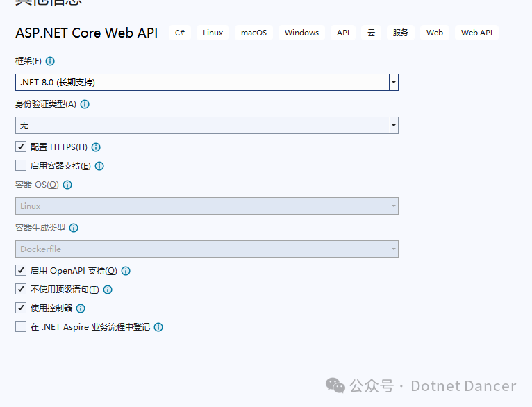The width and height of the screenshot is (532, 407).
Task: Click the 容器 OS(O) label
Action: tap(37, 185)
